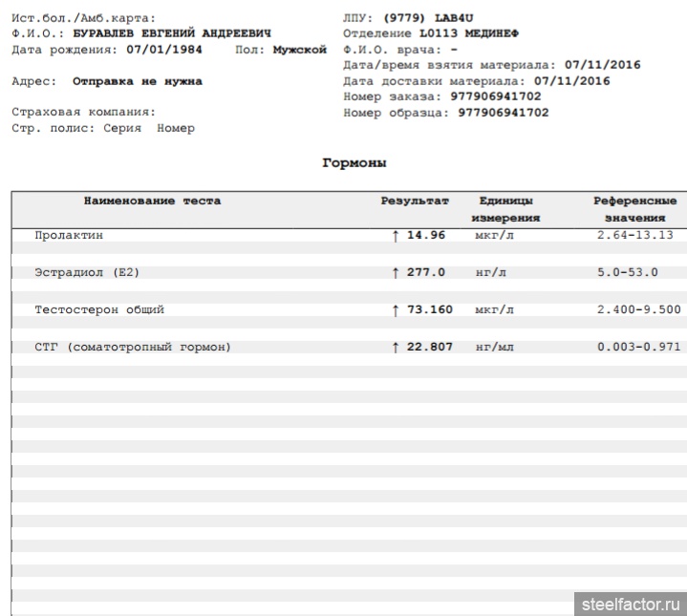Click the Эстрадиол (E2) test name
Screen dimensions: 687x616
(87, 272)
